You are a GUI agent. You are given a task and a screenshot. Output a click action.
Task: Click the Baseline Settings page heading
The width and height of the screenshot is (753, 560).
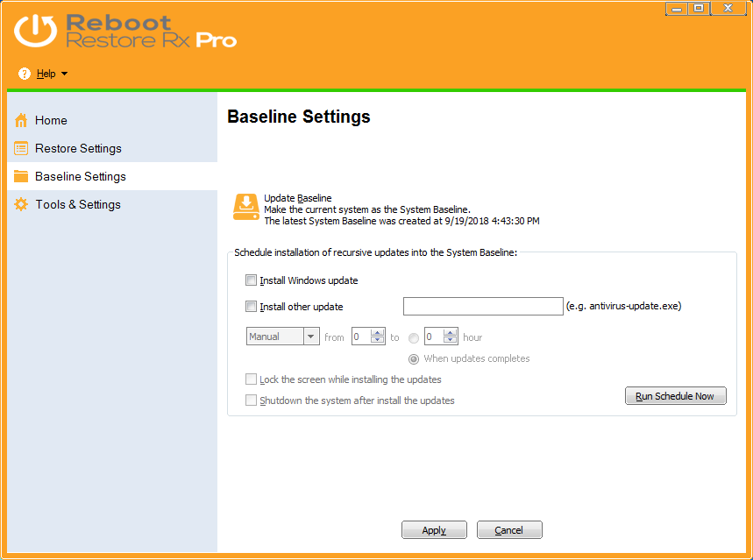click(298, 117)
